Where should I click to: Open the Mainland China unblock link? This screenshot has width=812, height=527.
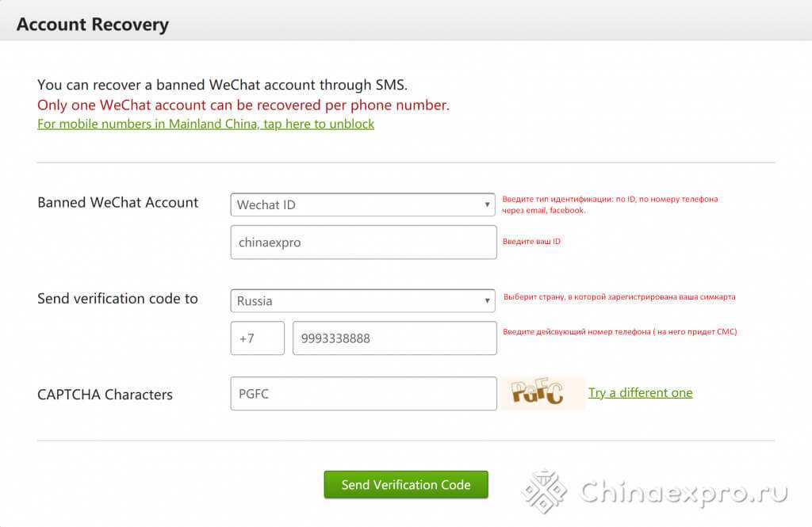(205, 124)
